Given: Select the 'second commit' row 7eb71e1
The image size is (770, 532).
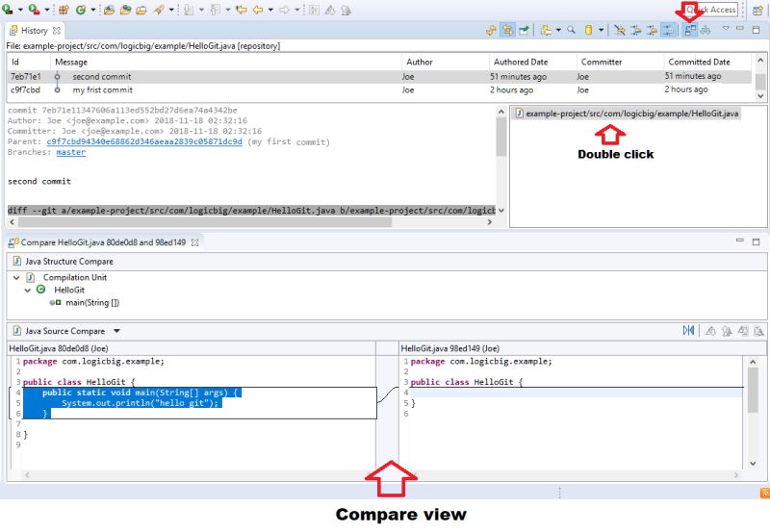Looking at the screenshot, I should (379, 77).
